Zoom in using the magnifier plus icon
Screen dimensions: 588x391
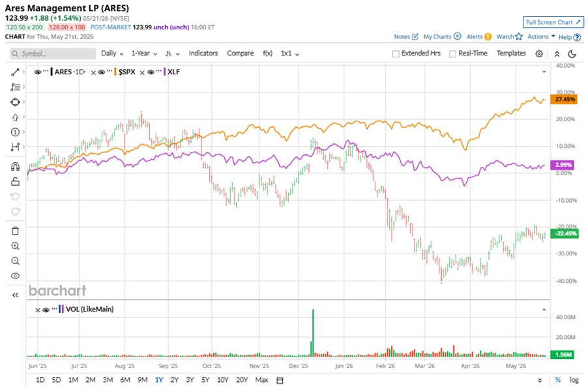click(15, 246)
